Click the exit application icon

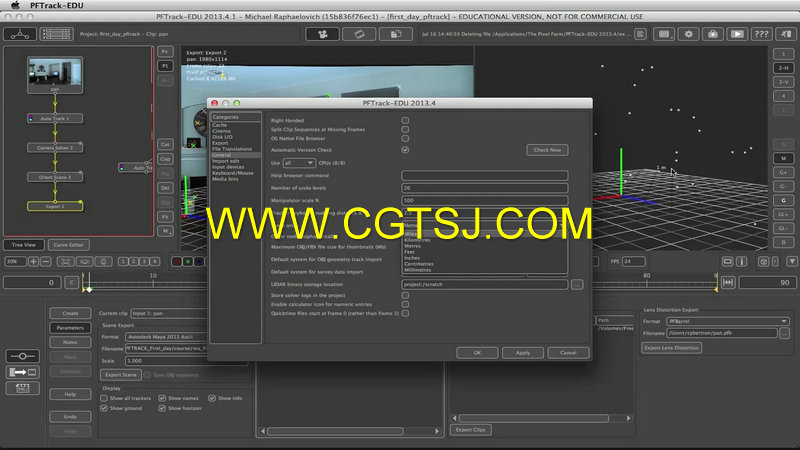click(x=786, y=34)
